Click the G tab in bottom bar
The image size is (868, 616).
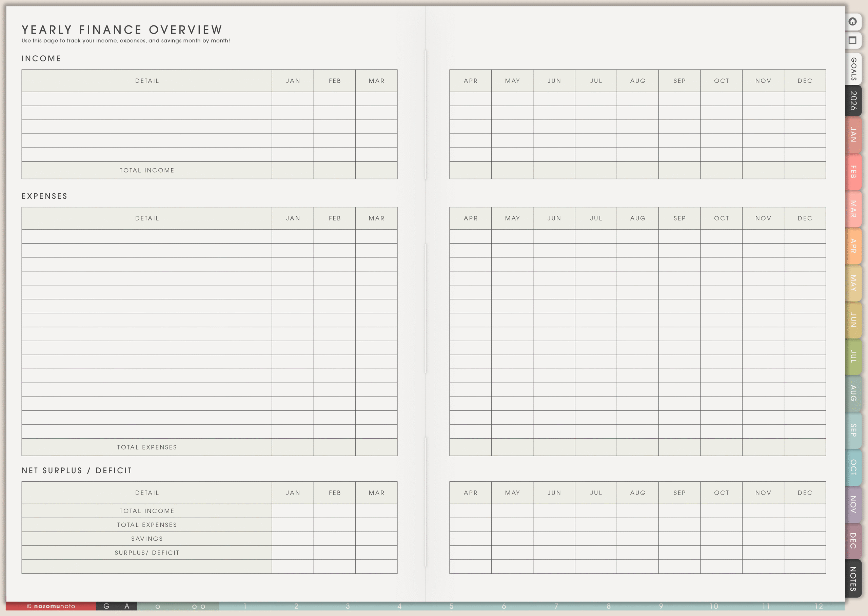pos(106,606)
